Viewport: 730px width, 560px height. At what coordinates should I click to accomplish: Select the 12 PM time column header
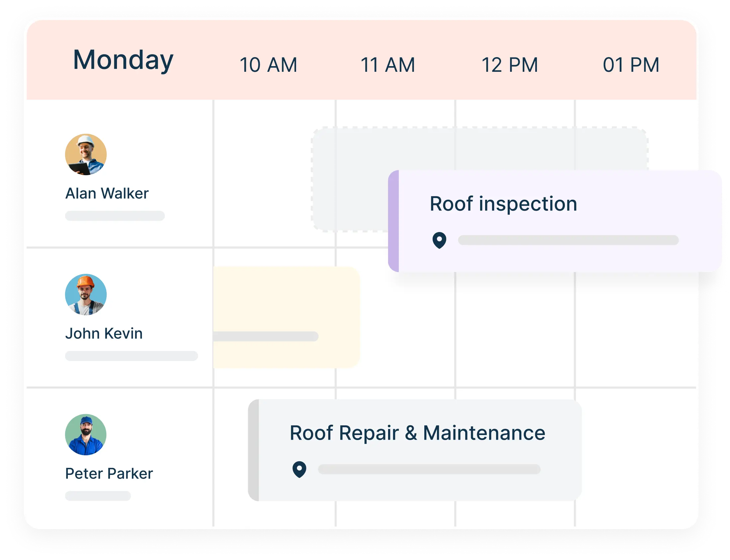[510, 65]
